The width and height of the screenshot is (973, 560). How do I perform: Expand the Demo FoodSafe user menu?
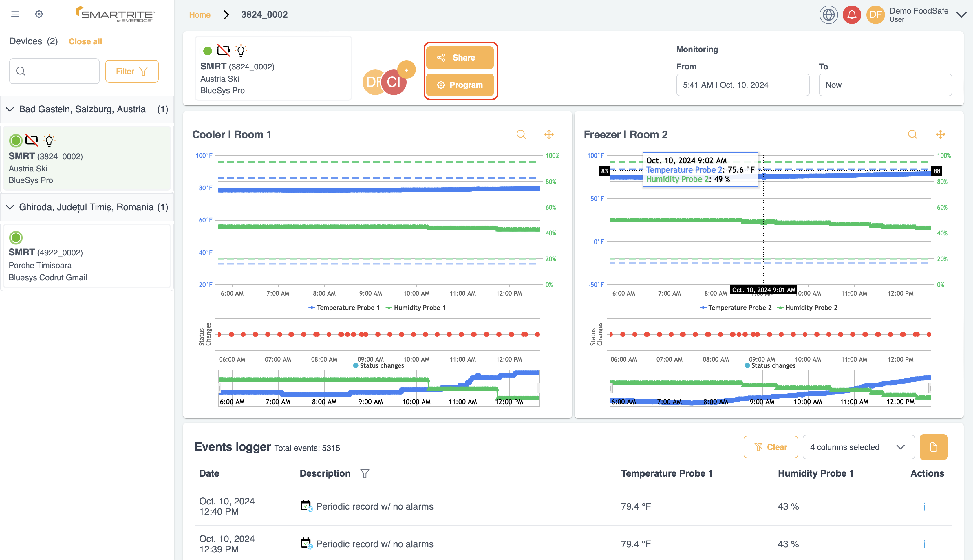tap(961, 14)
